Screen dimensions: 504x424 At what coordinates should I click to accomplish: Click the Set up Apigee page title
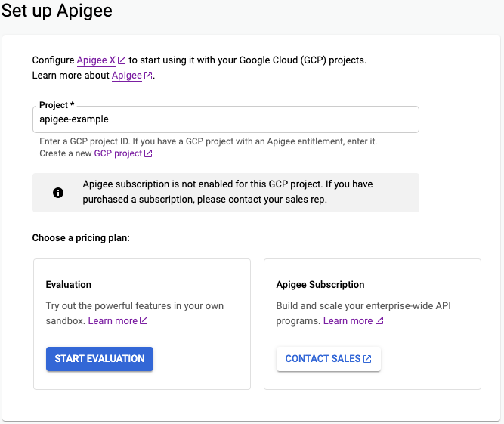58,11
